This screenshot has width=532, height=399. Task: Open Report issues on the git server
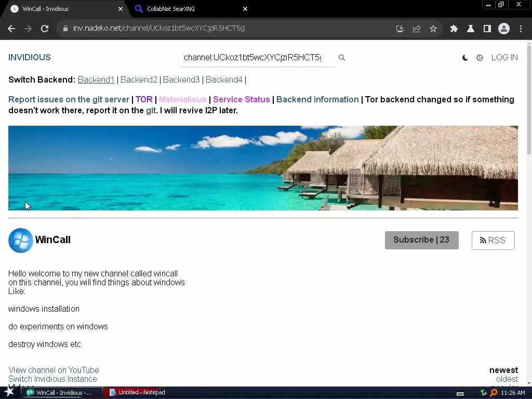coord(69,99)
